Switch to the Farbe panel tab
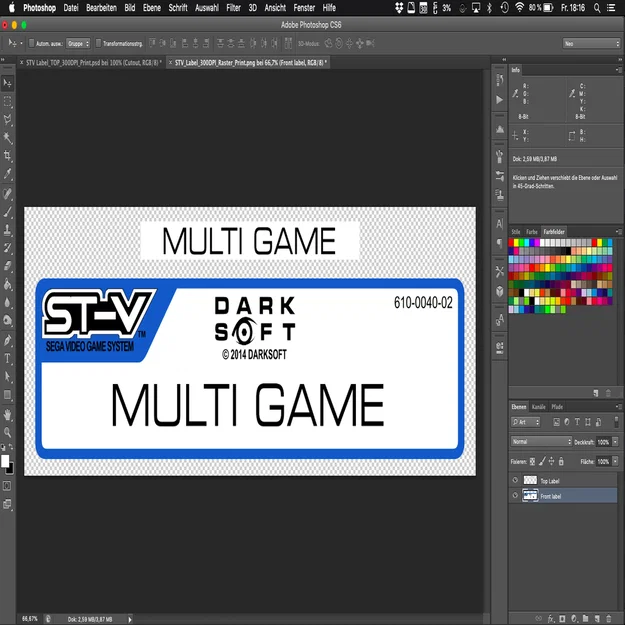 [531, 232]
